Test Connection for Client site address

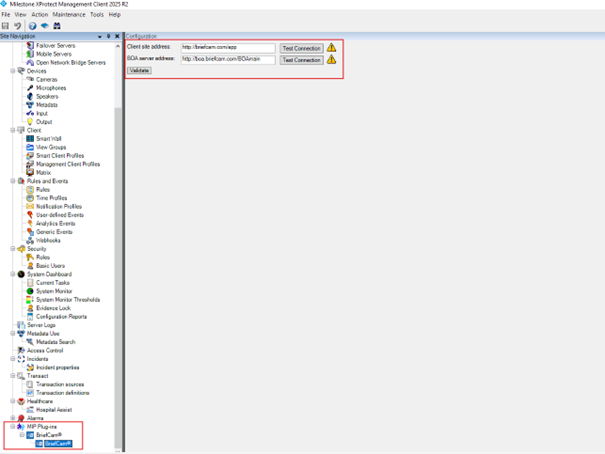pos(301,48)
